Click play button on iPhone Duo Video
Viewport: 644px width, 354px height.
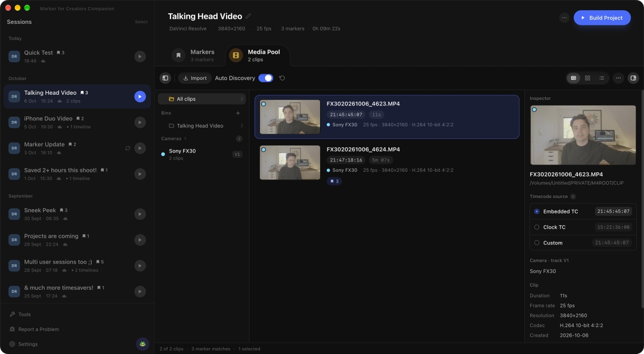click(x=140, y=122)
